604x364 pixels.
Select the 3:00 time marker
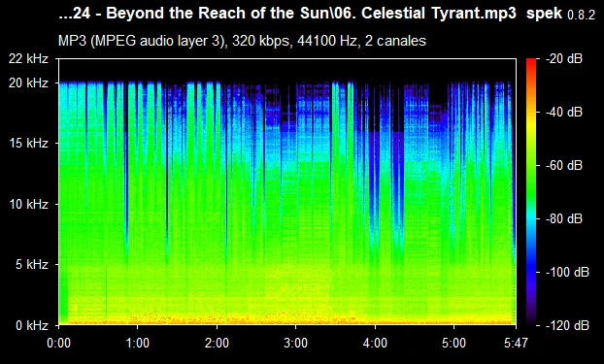(x=296, y=343)
